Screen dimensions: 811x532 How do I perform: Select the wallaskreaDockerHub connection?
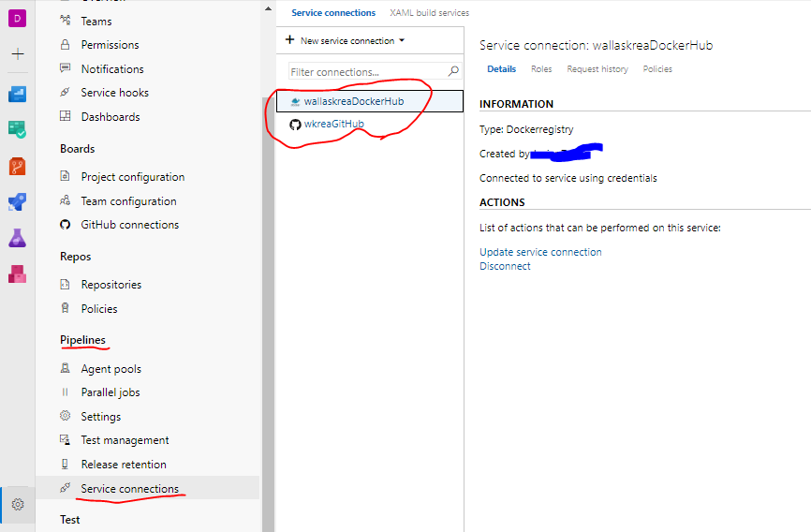tap(370, 101)
